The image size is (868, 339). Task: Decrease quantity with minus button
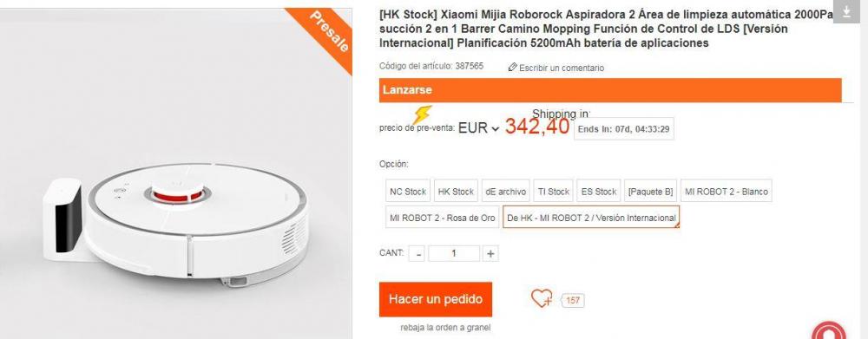tap(418, 254)
